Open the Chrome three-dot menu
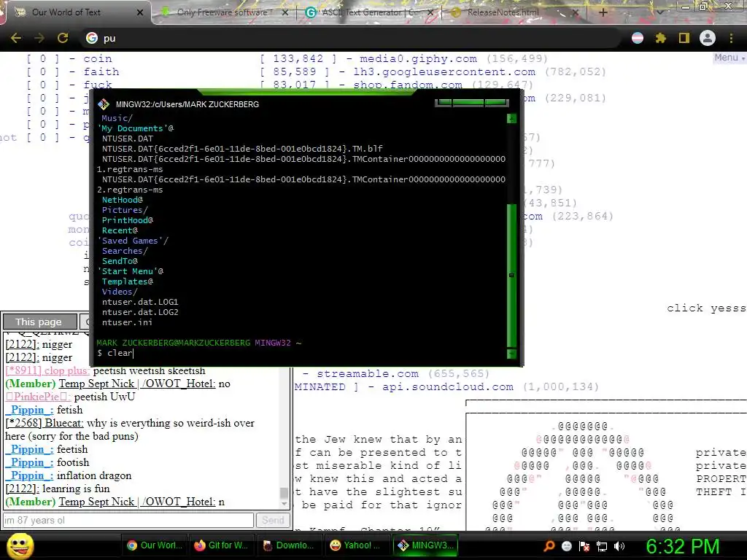The width and height of the screenshot is (747, 560). click(x=731, y=38)
